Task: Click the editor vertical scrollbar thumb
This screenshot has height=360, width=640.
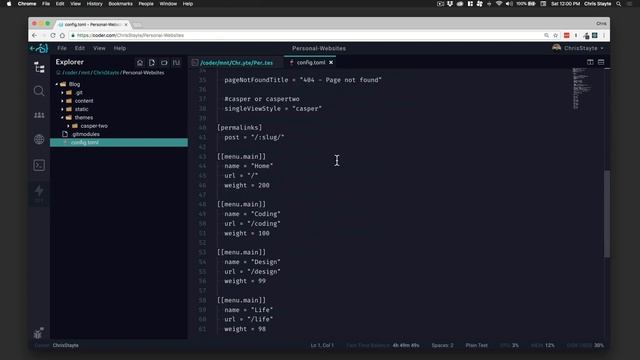Action: [x=607, y=214]
